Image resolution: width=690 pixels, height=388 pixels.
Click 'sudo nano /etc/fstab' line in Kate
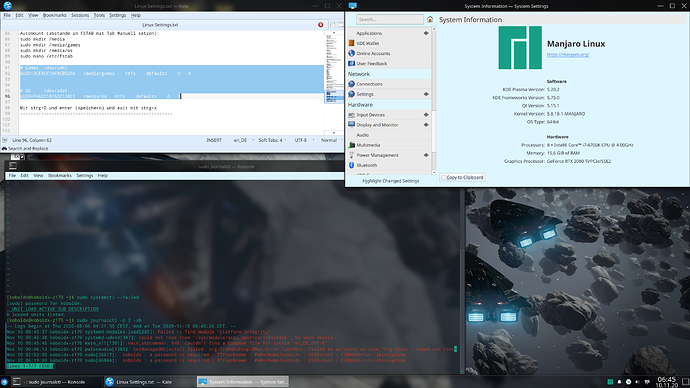point(46,56)
